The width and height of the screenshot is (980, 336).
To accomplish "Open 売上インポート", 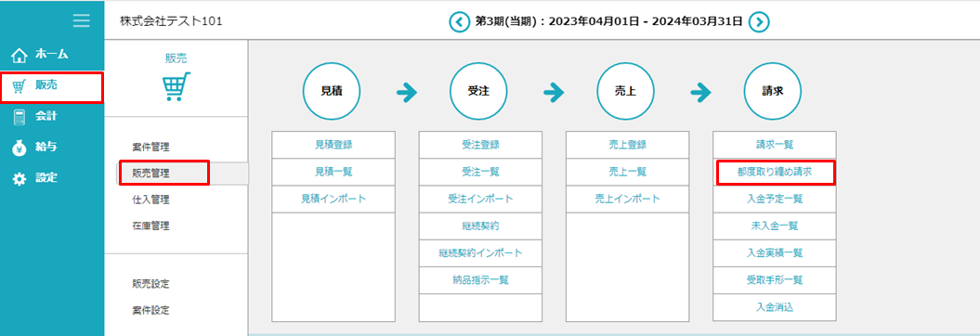I will (x=628, y=200).
